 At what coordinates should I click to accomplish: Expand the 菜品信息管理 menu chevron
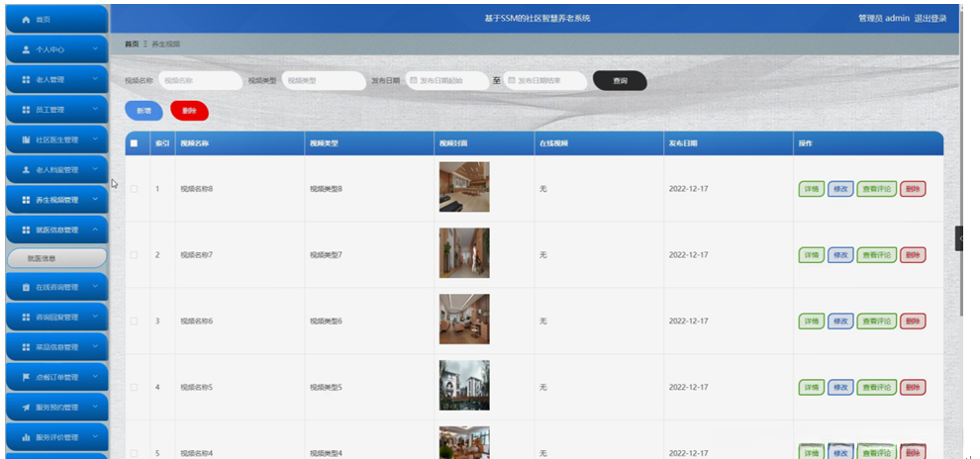pos(95,346)
